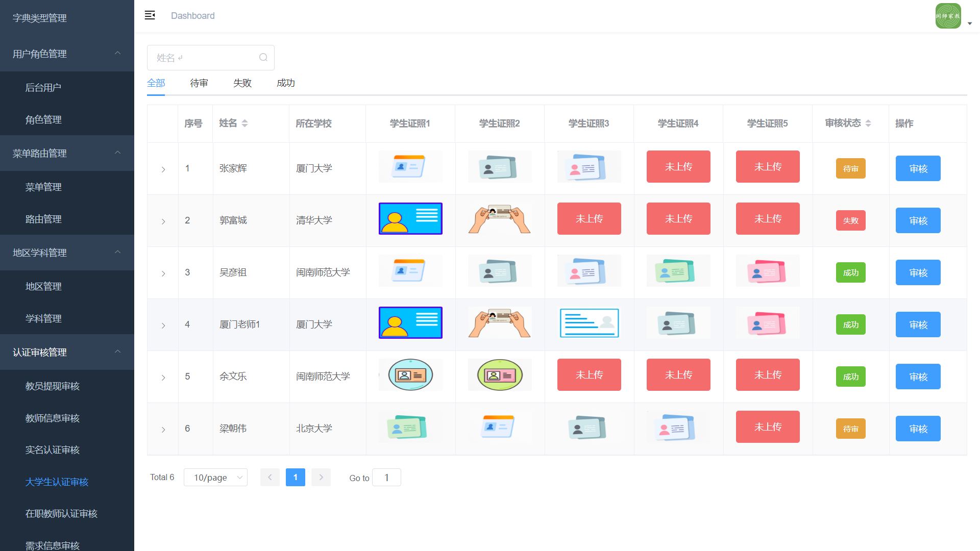Click next page arrow in pagination
This screenshot has width=980, height=551.
321,477
